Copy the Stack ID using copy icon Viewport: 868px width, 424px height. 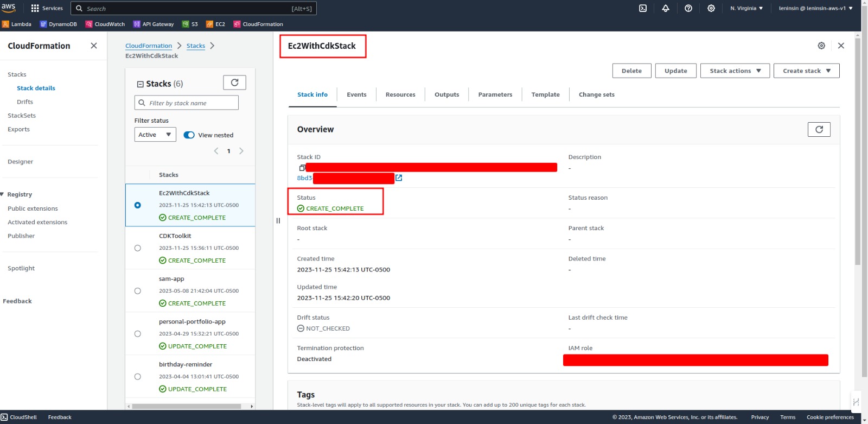302,168
